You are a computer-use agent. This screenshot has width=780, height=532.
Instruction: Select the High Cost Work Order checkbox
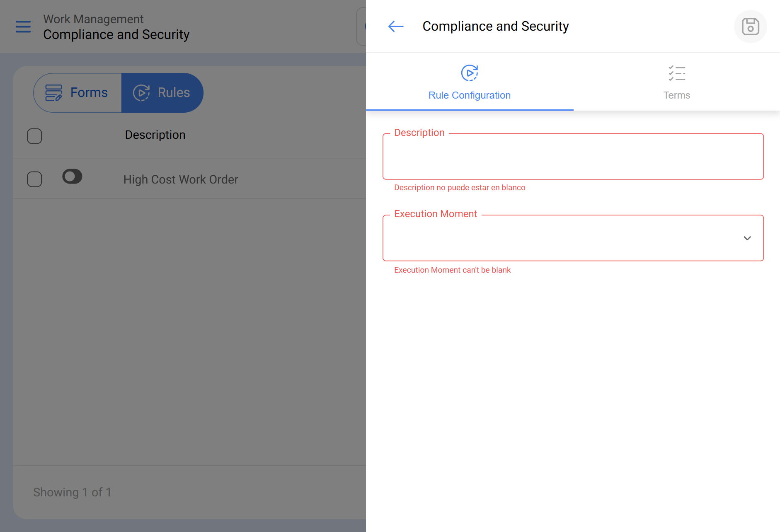pos(34,179)
